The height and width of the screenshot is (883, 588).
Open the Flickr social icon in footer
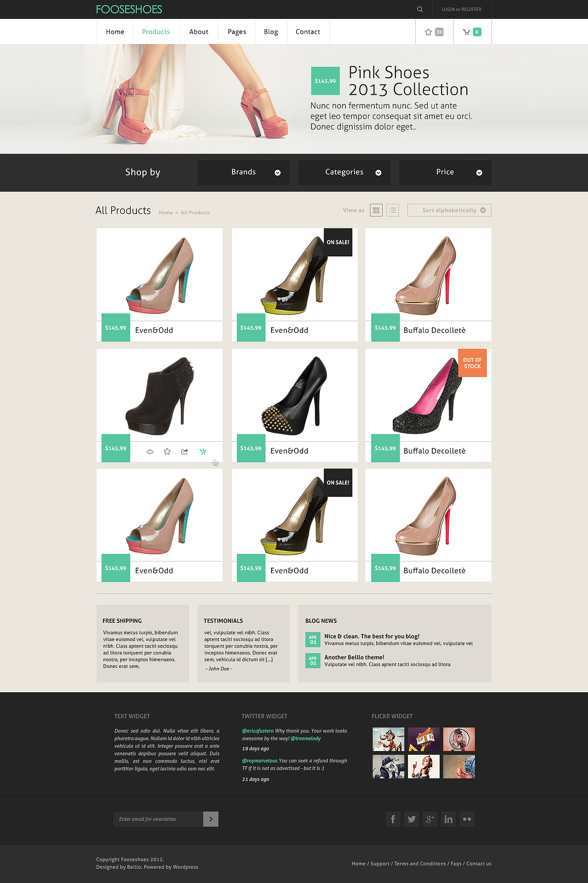click(467, 819)
